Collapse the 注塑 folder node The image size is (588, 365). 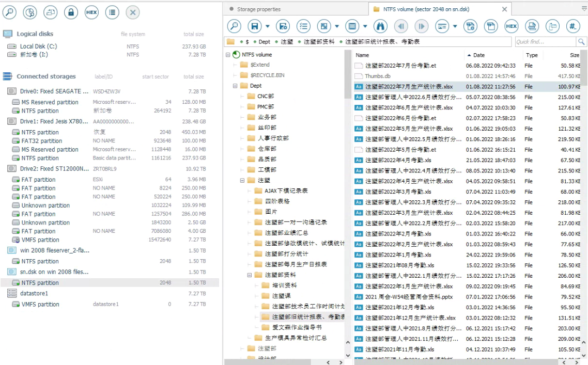242,180
